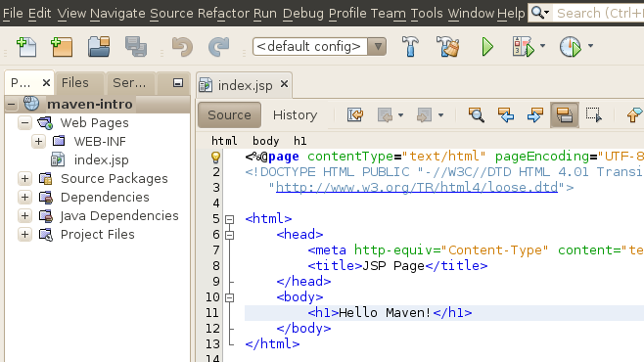
Task: Click the Profile Project clock icon
Action: tap(571, 46)
